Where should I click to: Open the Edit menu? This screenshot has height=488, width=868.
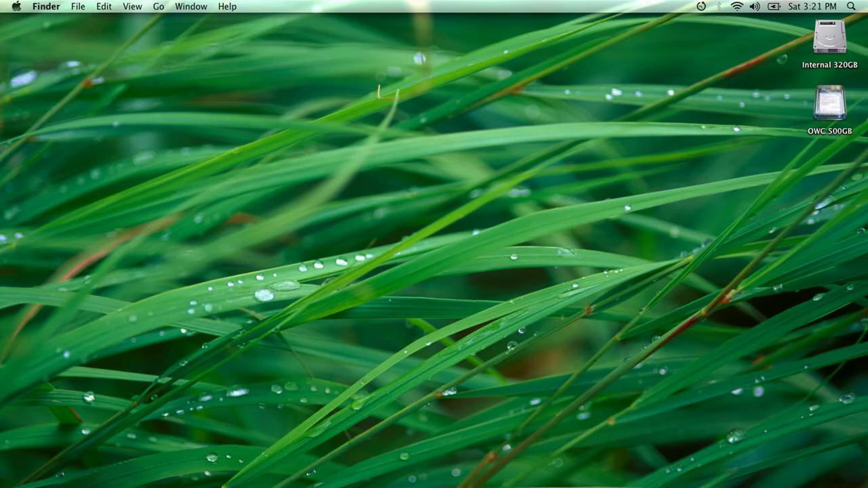104,7
